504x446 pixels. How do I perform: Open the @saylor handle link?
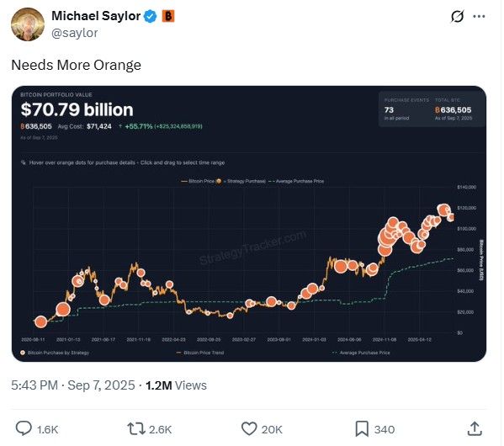tap(75, 33)
